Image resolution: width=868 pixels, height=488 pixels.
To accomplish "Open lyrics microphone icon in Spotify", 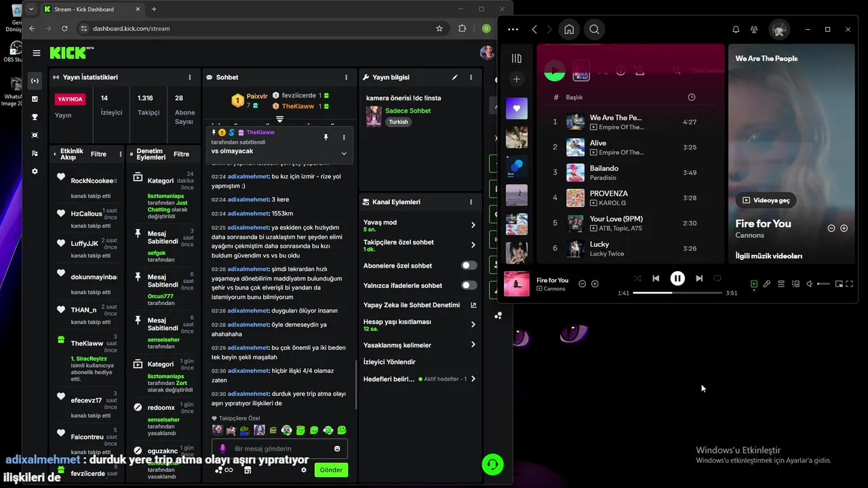I will tap(767, 284).
